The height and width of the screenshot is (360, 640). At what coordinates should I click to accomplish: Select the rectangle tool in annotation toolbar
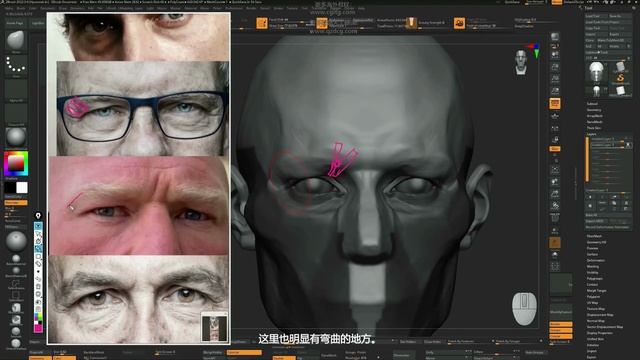click(38, 256)
